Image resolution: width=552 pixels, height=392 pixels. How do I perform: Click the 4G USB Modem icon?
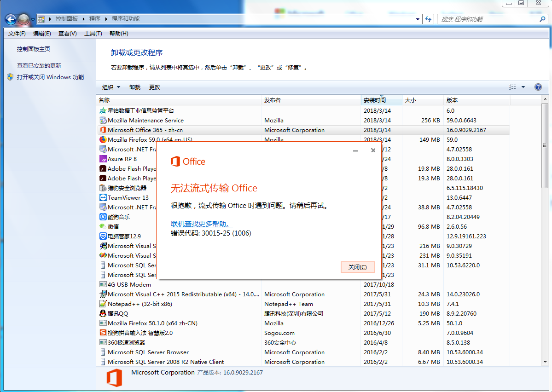coord(103,285)
